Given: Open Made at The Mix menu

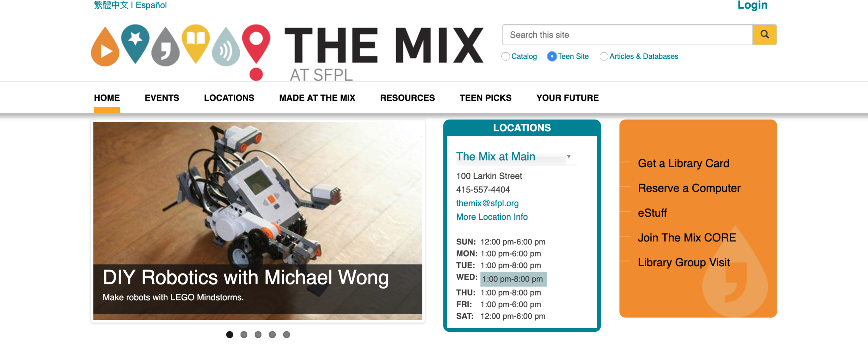Looking at the screenshot, I should click(x=317, y=98).
